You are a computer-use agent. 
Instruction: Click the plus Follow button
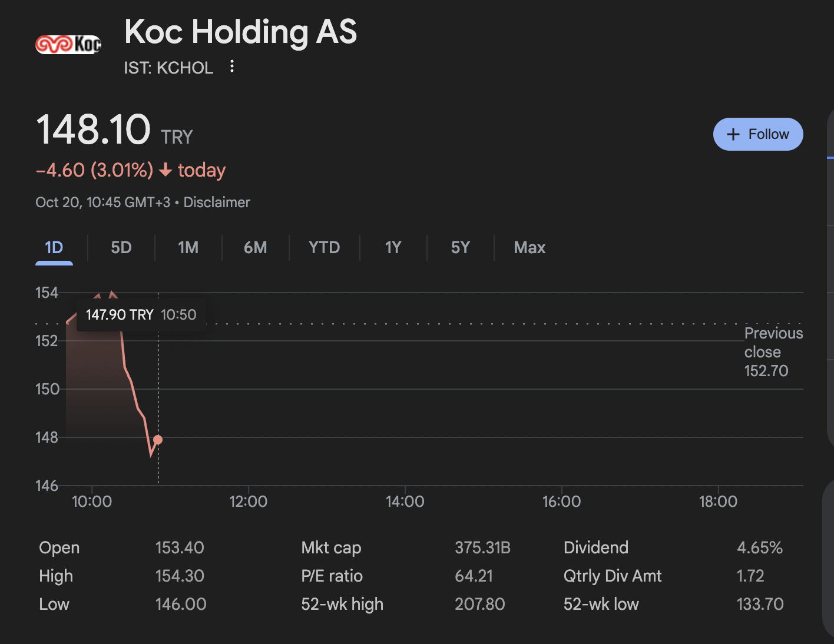pos(757,134)
